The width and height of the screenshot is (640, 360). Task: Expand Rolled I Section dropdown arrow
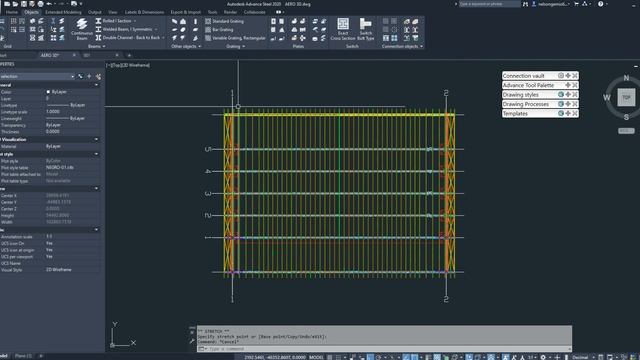(x=135, y=21)
